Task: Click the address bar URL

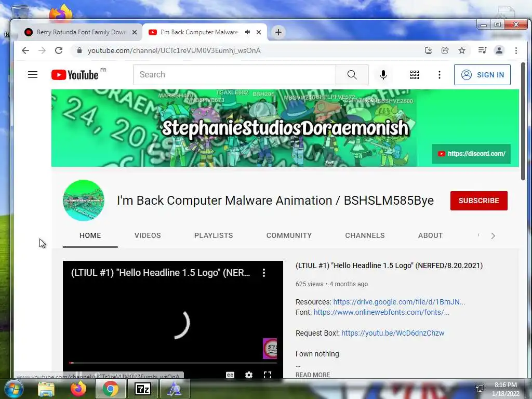Action: [174, 50]
